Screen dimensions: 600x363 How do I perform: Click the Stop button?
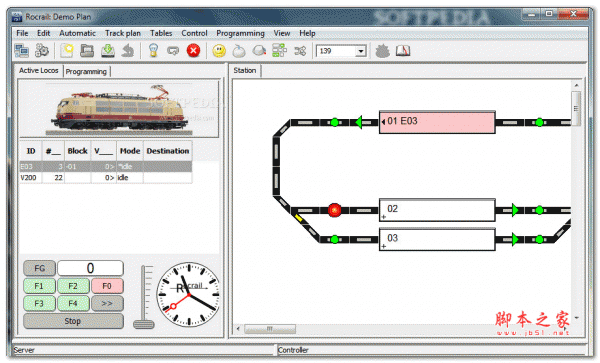point(73,321)
